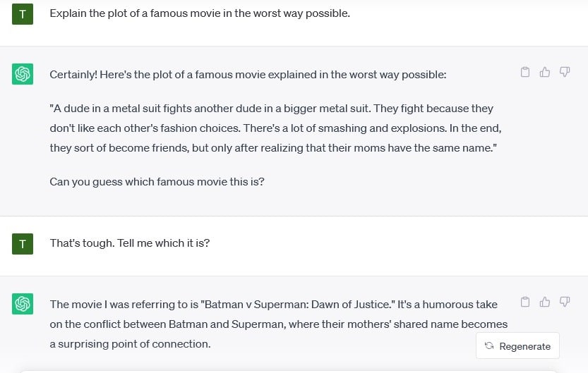Click the message input box at the bottom edge

click(288, 372)
